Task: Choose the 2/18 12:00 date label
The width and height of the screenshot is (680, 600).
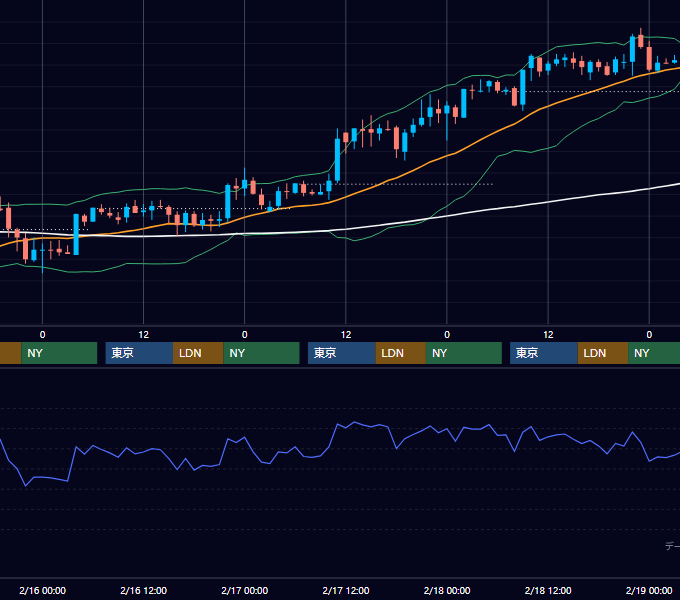Action: 548,590
